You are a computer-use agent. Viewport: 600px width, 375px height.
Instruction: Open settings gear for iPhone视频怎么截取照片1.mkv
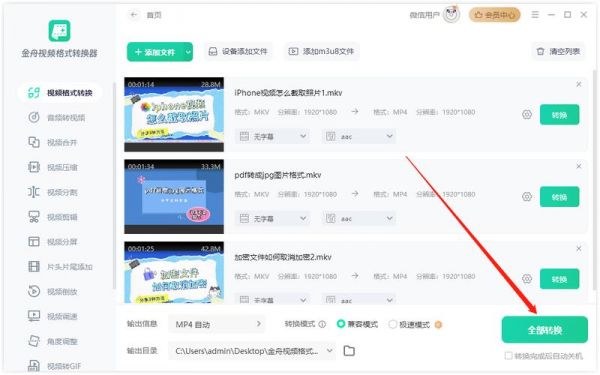point(527,114)
